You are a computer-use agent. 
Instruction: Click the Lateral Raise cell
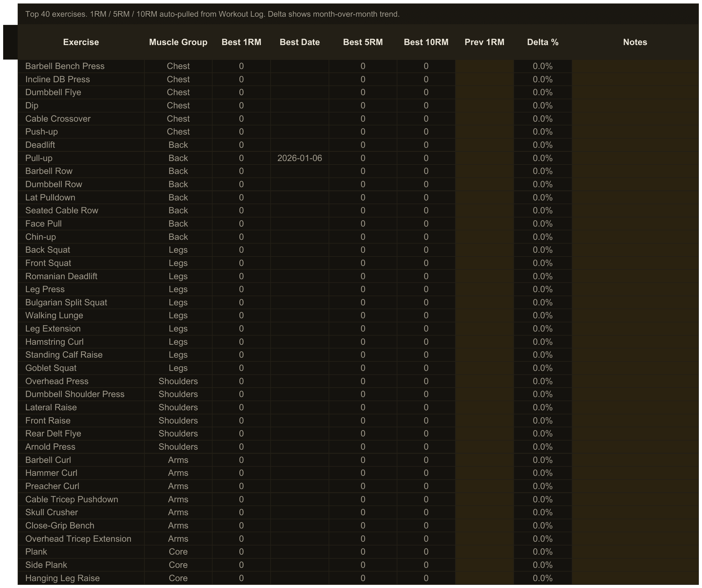coord(81,407)
